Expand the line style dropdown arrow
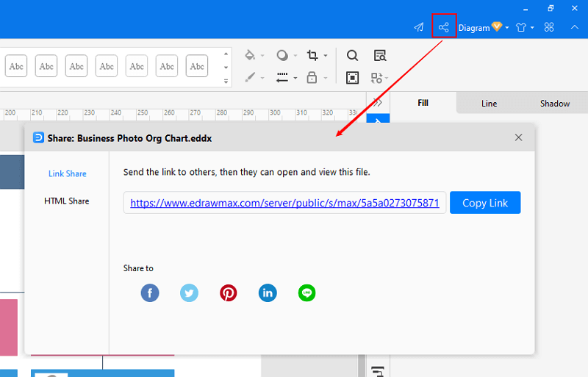Screen dimensions: 588x377 coord(295,78)
